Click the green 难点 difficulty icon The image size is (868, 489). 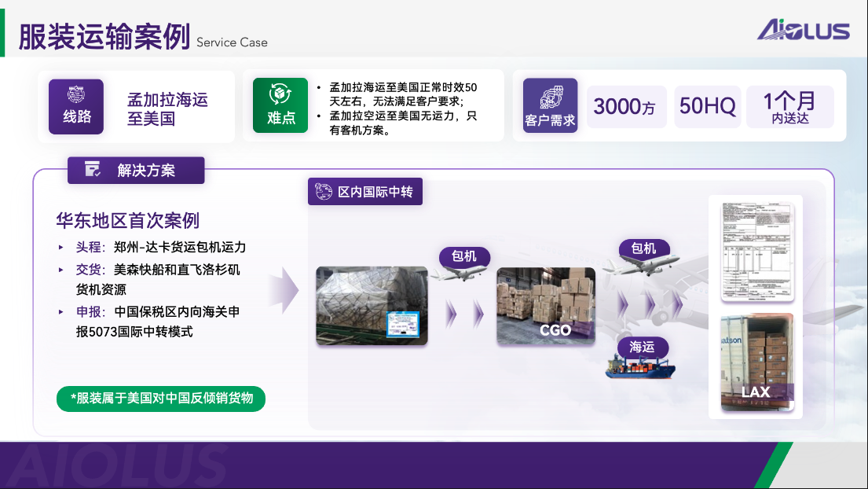280,105
